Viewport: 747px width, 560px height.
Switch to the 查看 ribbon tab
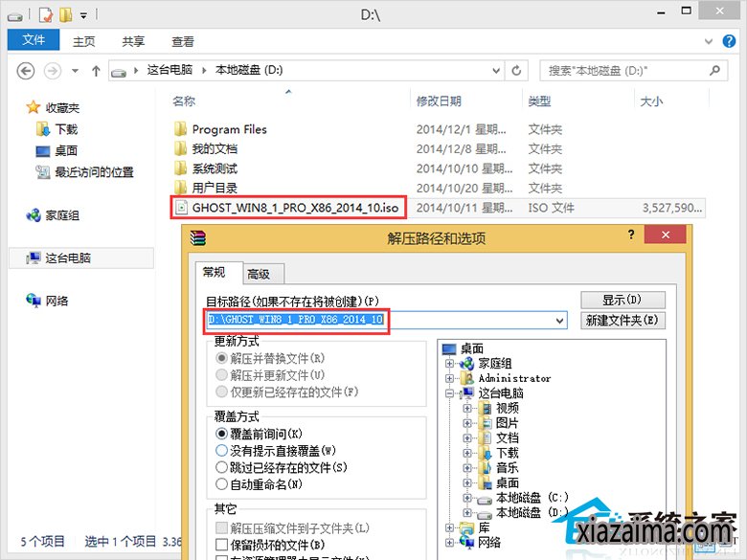click(x=183, y=42)
